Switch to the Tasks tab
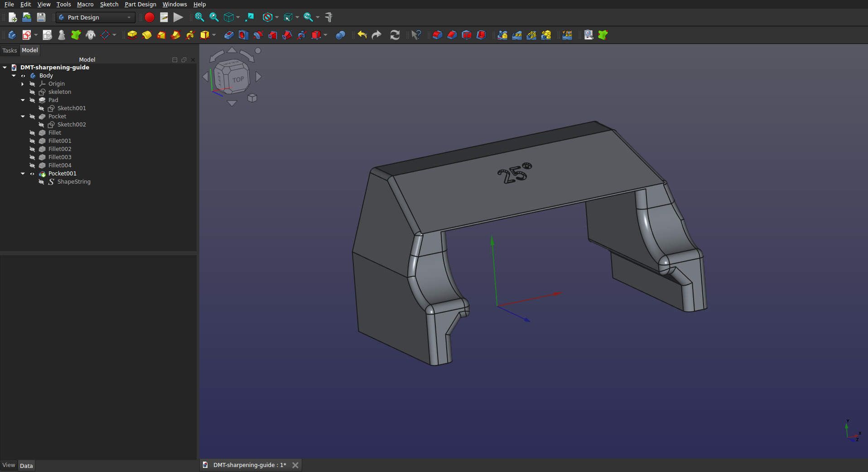Screen dimensions: 868x472 (10, 50)
